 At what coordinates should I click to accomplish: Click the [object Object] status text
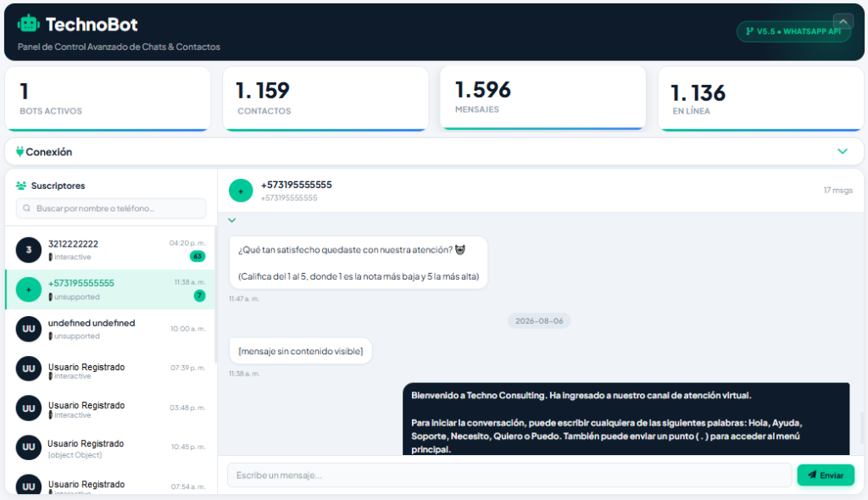pyautogui.click(x=75, y=455)
